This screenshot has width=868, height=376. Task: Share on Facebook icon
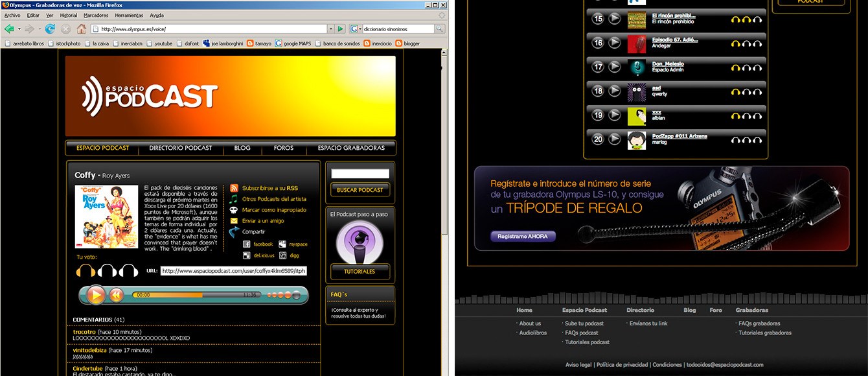(x=246, y=244)
